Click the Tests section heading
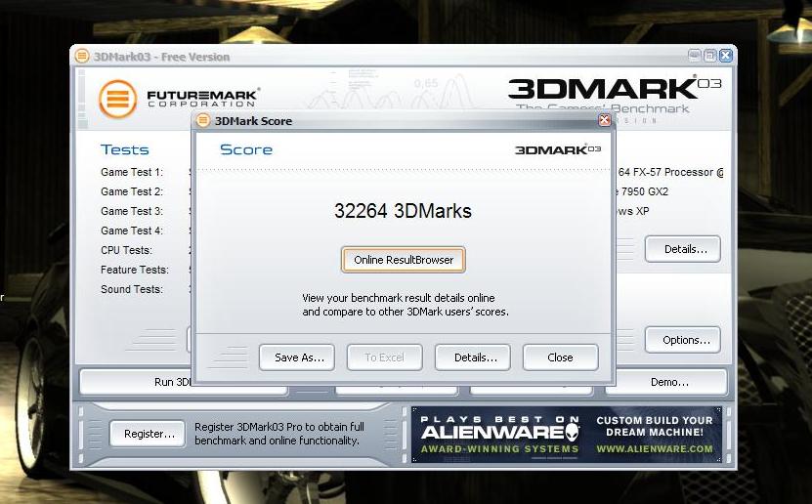This screenshot has width=812, height=504. (x=124, y=149)
